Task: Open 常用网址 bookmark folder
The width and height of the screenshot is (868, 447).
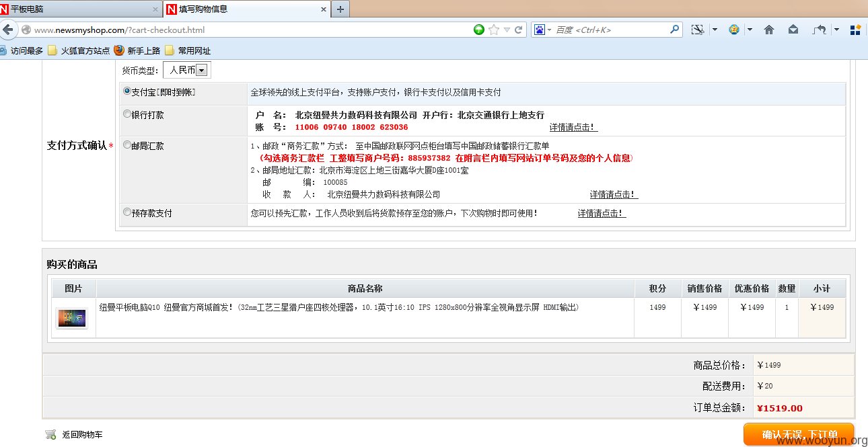Action: click(x=188, y=50)
